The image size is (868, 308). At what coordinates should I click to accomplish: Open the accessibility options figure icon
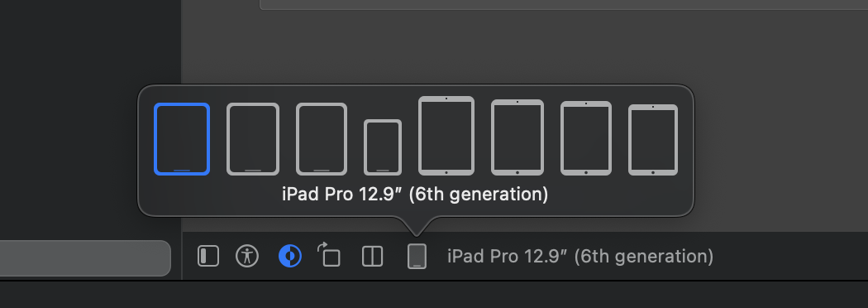[x=247, y=257]
